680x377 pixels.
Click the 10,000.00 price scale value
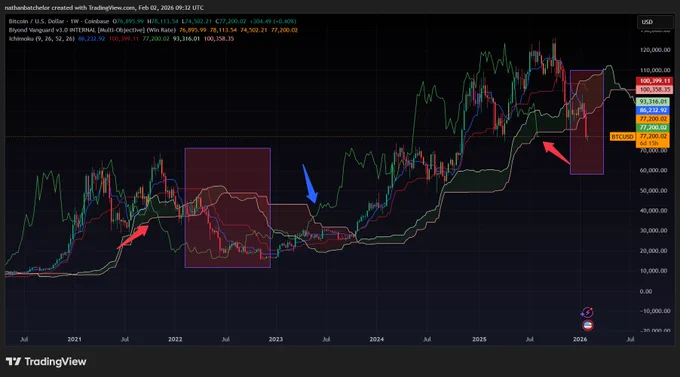click(x=654, y=271)
